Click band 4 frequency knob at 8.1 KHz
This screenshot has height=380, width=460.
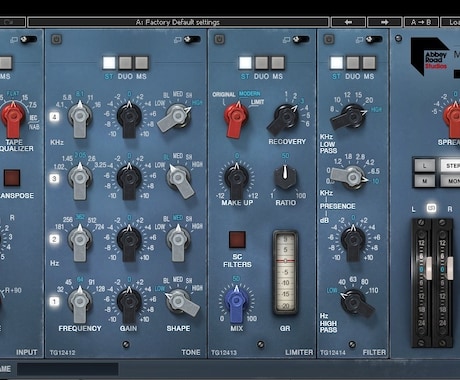point(80,117)
